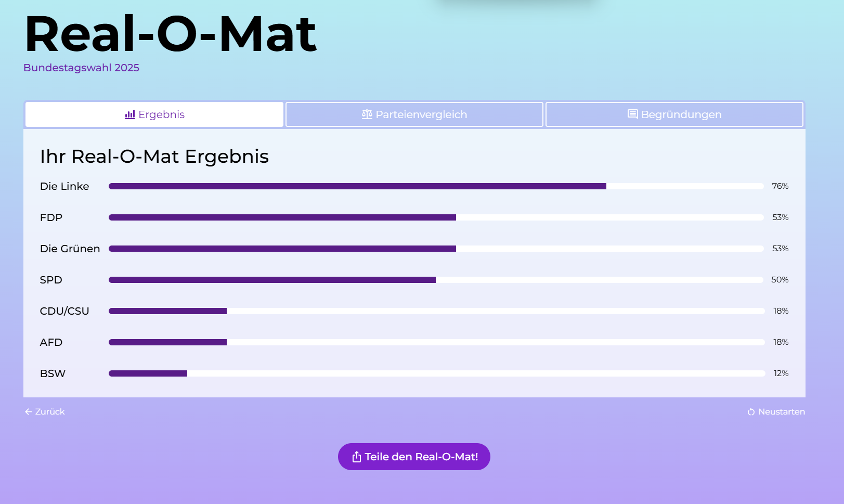844x504 pixels.
Task: Open the Begründungen tab
Action: [674, 114]
